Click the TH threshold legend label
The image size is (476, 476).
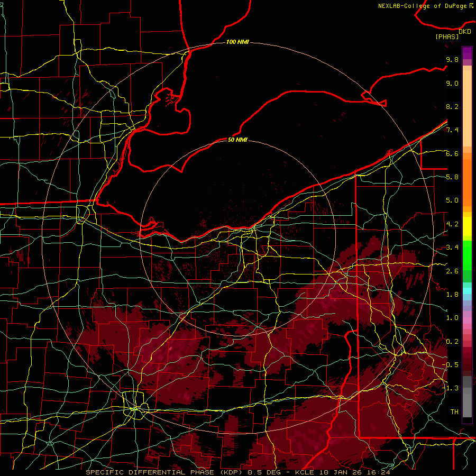[x=454, y=411]
